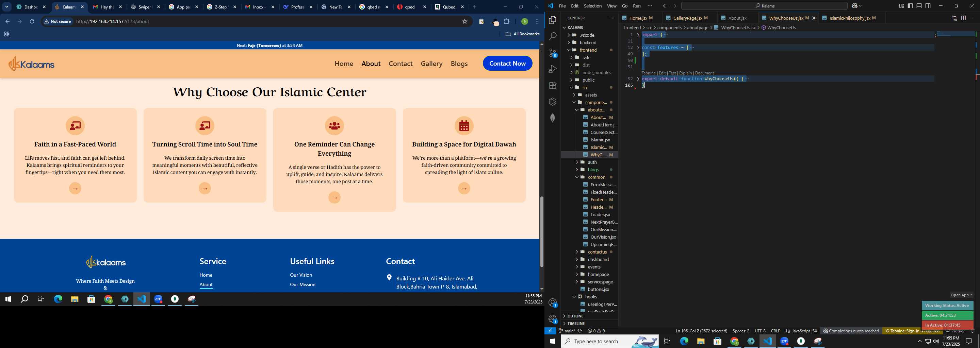This screenshot has width=980, height=348.
Task: Click the errors and warnings counter in status bar
Action: (596, 331)
